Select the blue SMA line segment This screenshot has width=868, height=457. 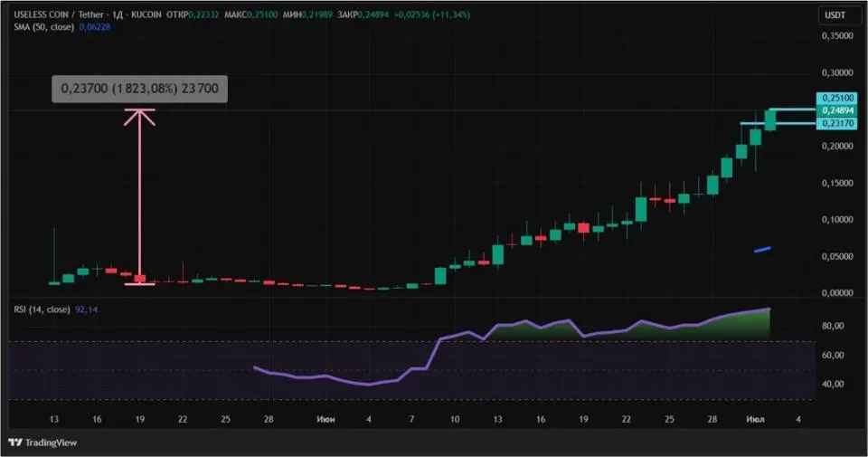pyautogui.click(x=762, y=249)
